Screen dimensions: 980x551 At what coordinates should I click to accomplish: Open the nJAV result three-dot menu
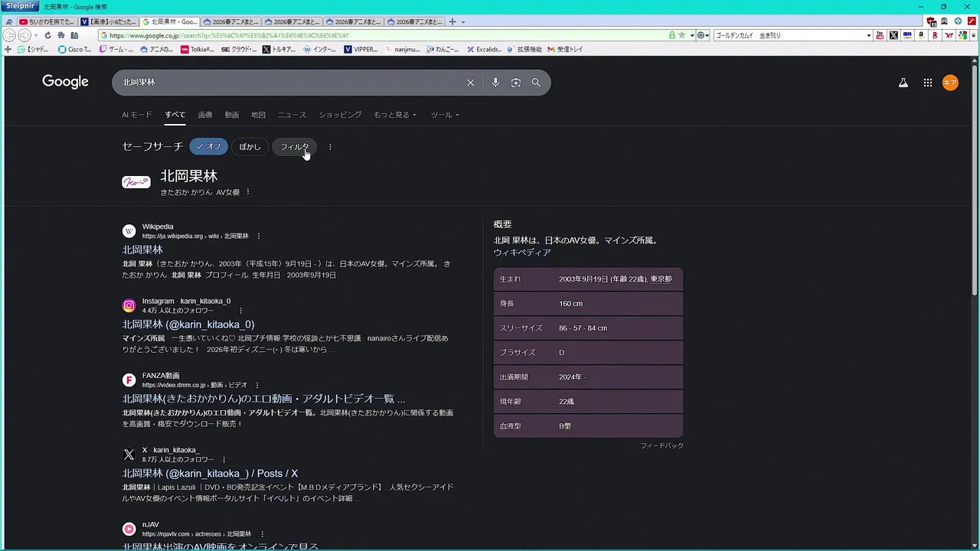[262, 534]
